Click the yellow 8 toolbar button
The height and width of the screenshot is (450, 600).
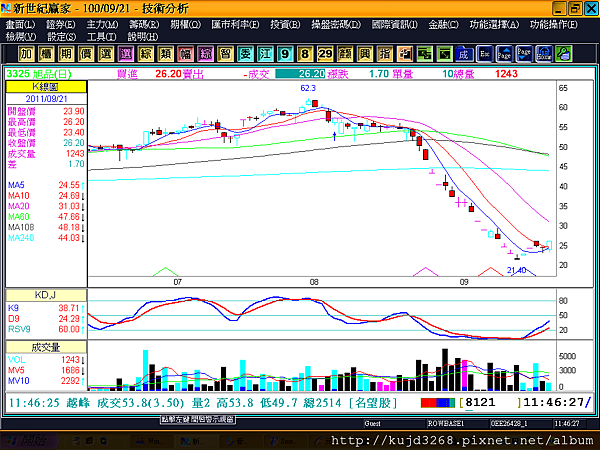[305, 54]
